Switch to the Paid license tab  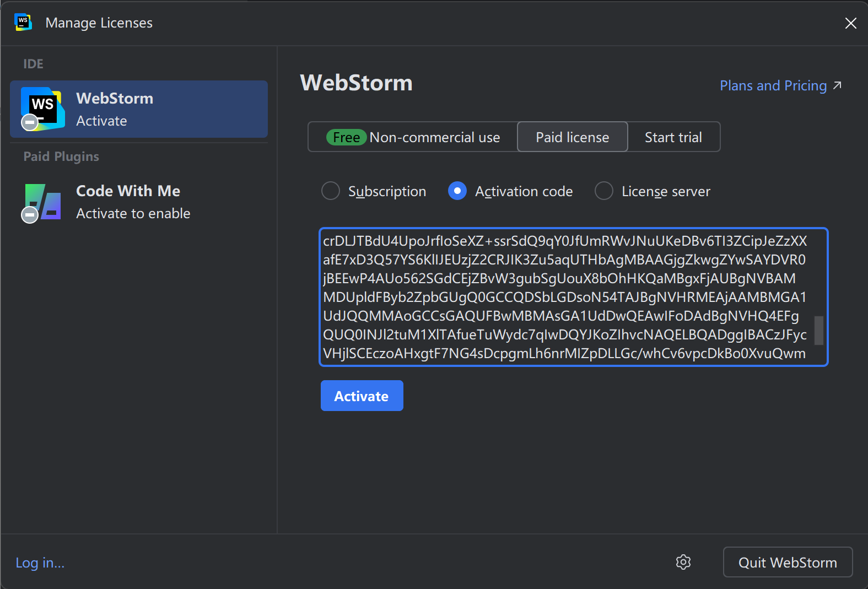point(572,137)
